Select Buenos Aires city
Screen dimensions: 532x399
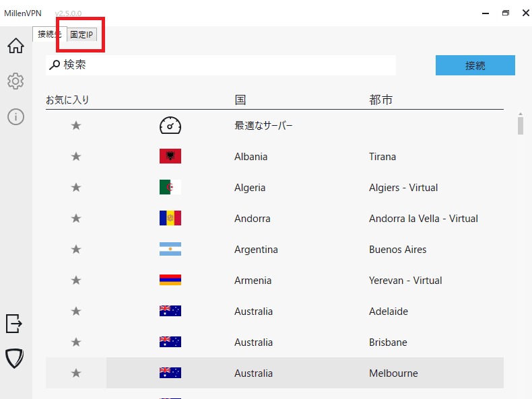coord(397,250)
